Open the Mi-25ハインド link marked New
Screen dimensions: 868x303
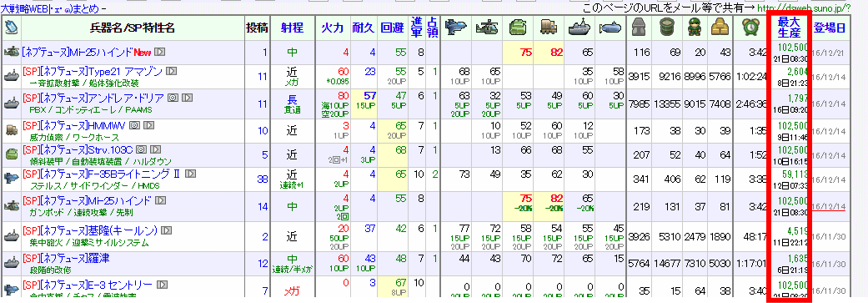pos(77,52)
